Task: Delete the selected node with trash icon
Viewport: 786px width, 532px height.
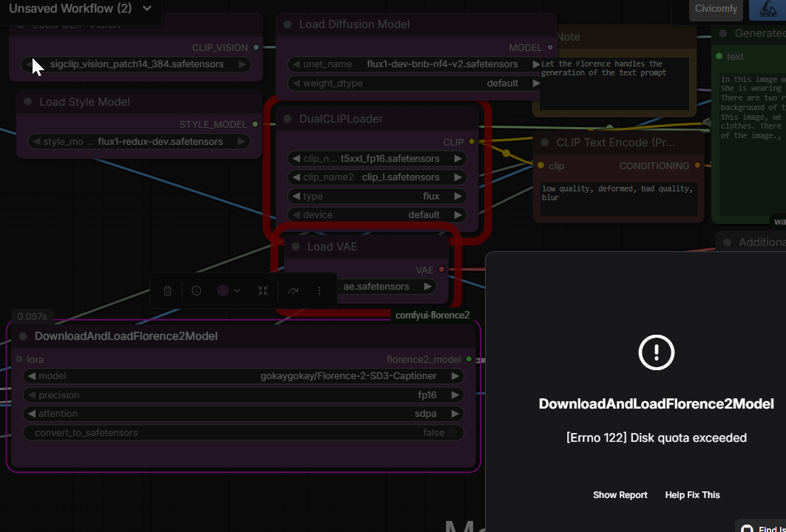Action: point(167,290)
